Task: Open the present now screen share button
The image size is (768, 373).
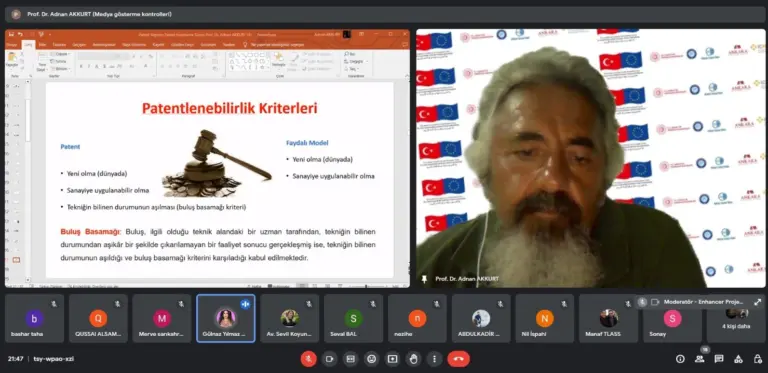Action: point(392,359)
